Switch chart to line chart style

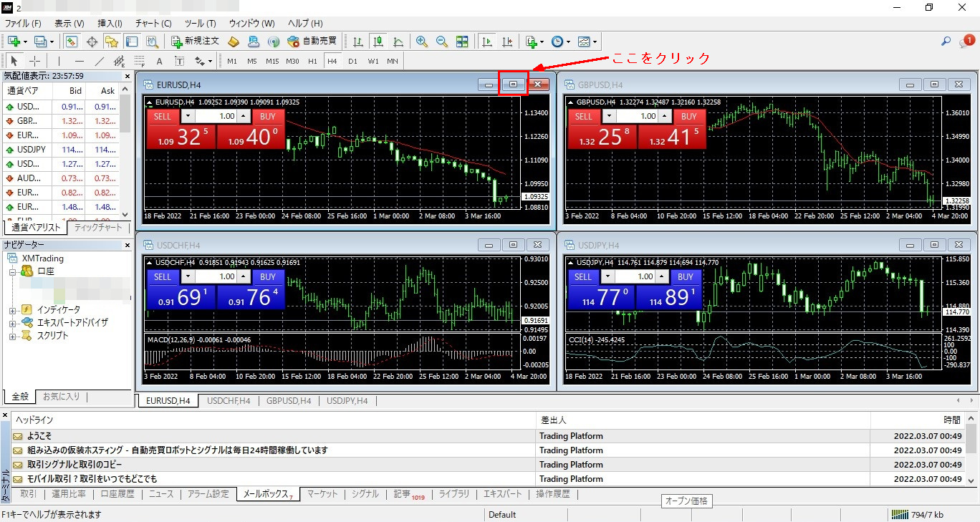click(x=398, y=42)
